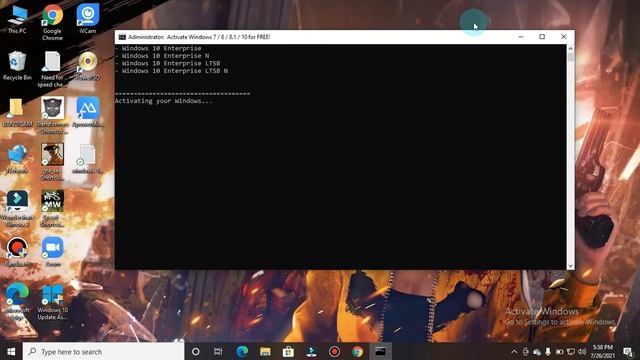Screen dimensions: 640x360
Task: Launch Microsoft Edge from the taskbar
Action: pos(242,351)
